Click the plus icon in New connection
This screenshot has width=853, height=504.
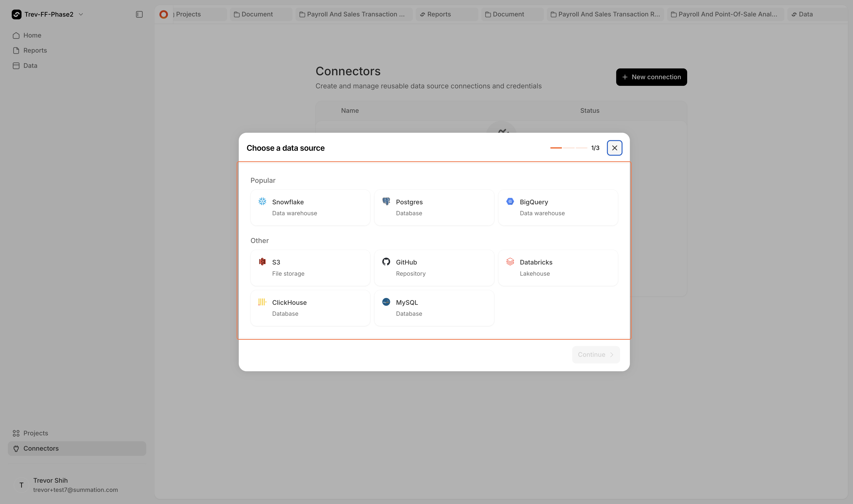[x=625, y=77]
